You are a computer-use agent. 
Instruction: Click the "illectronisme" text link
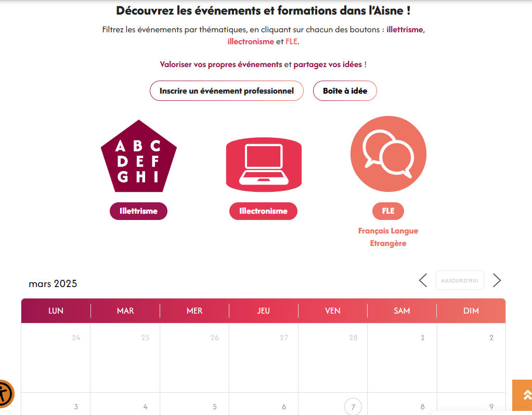[x=251, y=42]
